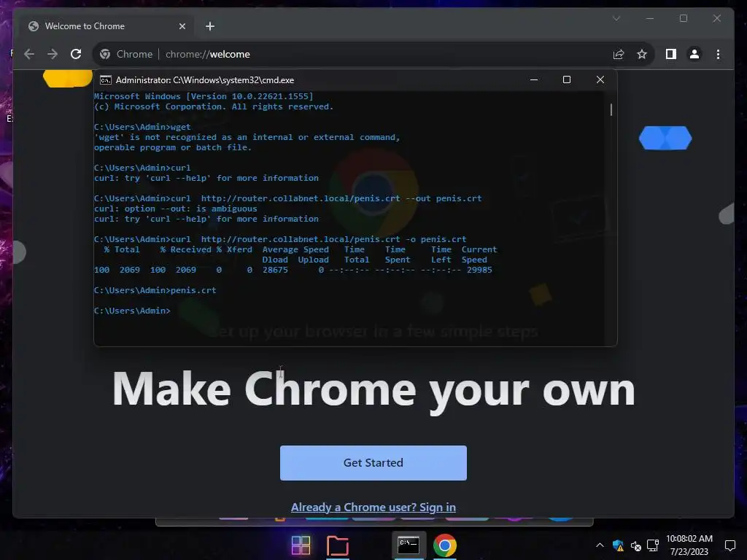Open the cmd.exe title bar icon menu
Screen dimensions: 747x560
click(x=105, y=80)
